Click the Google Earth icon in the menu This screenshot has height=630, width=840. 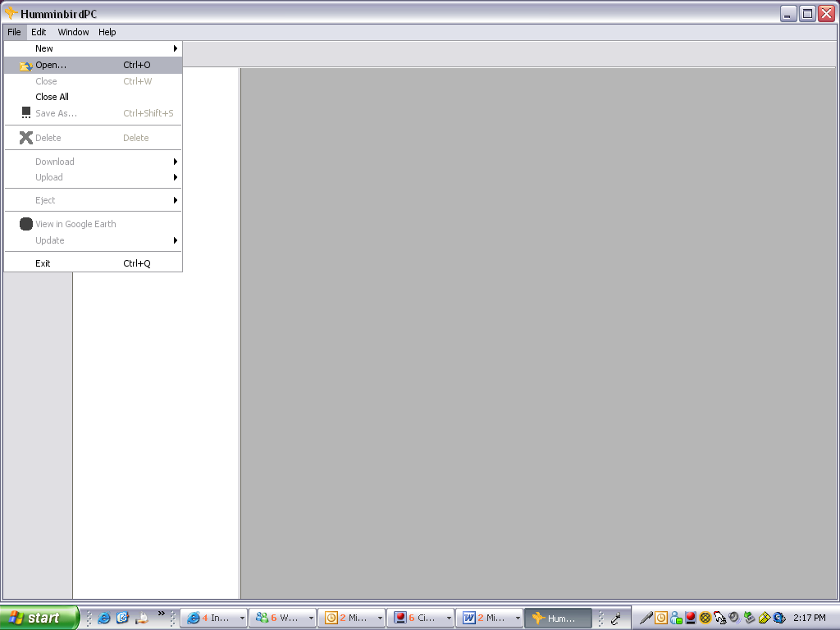coord(25,224)
